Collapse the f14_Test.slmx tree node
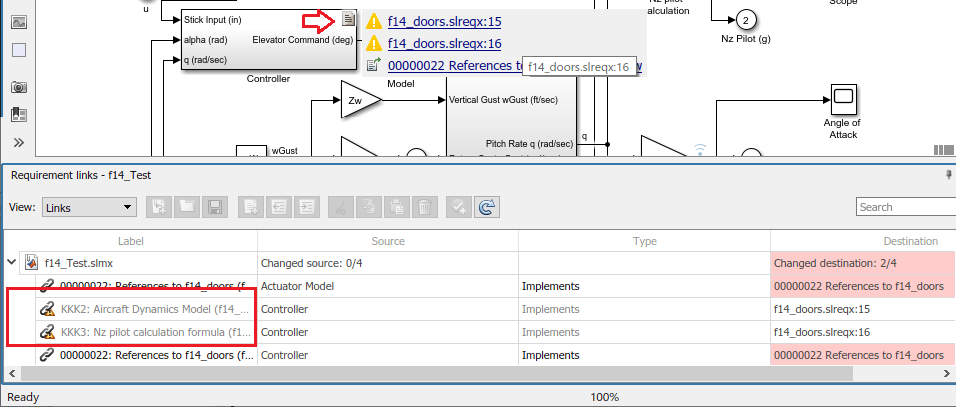Viewport: 956px width, 407px height. [x=11, y=263]
